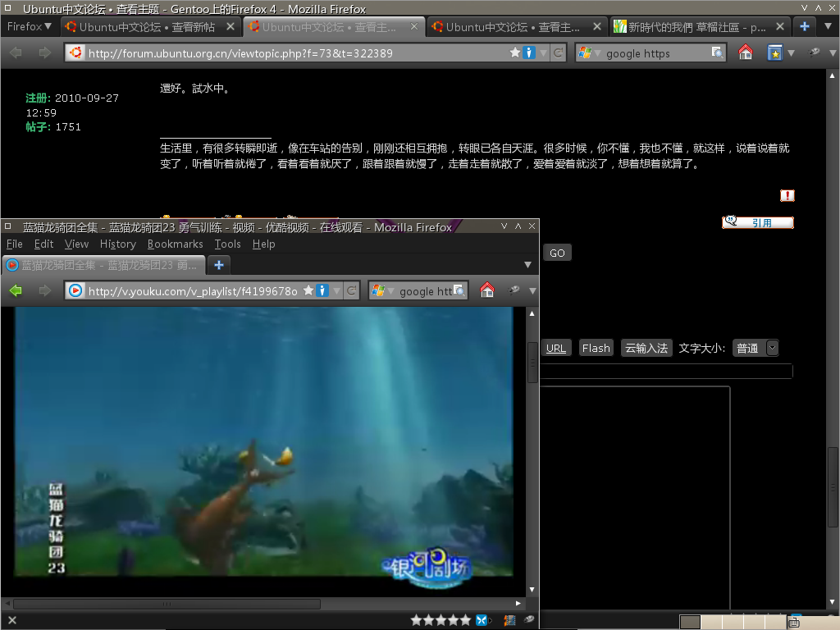Click the 云输入法 button
The height and width of the screenshot is (630, 840).
646,348
